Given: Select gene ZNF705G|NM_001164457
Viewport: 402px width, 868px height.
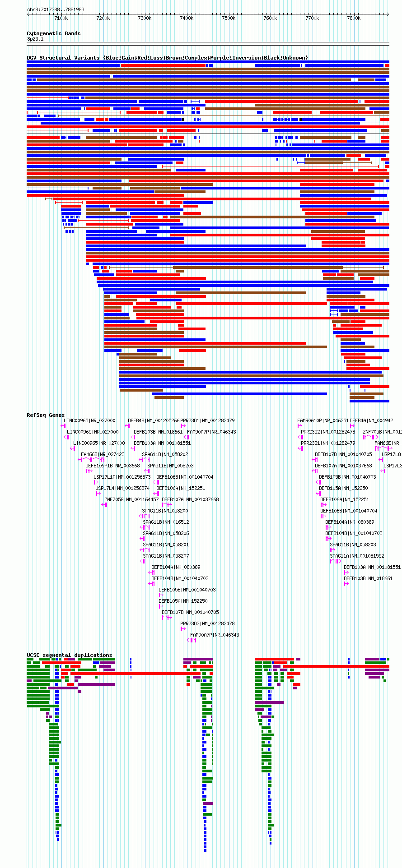Looking at the screenshot, I should click(131, 499).
